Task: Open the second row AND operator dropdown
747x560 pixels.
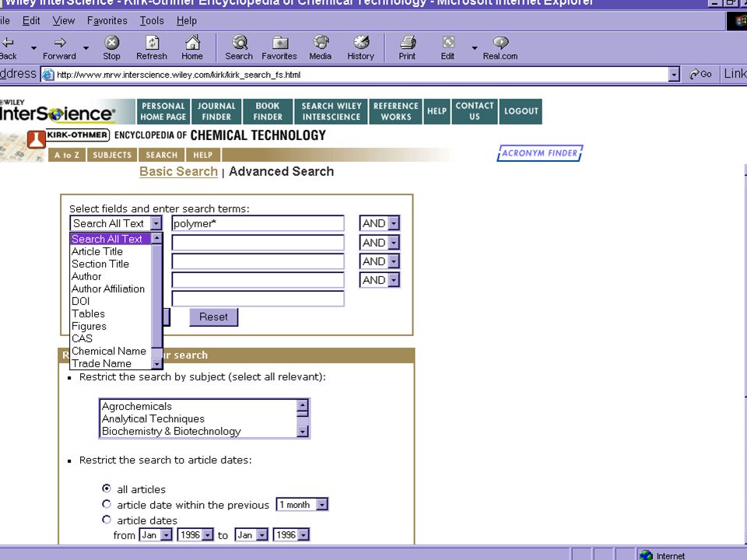Action: (394, 243)
